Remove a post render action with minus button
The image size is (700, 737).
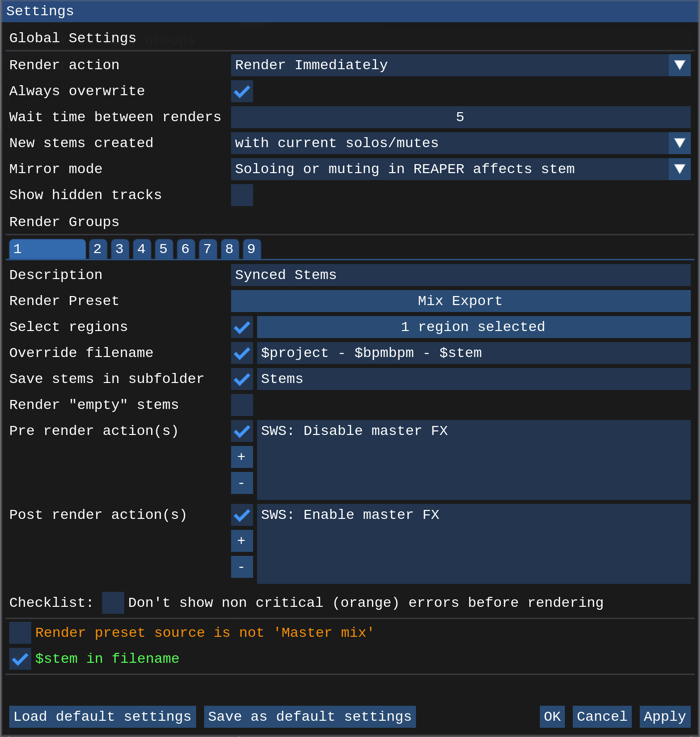coord(241,567)
